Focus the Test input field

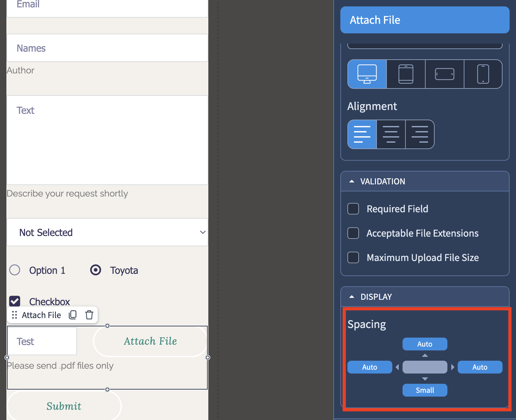[42, 341]
